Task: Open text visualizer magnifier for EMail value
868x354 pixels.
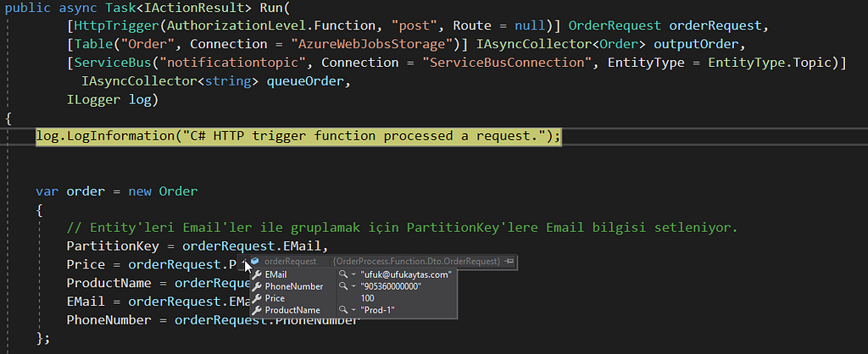Action: click(x=344, y=274)
